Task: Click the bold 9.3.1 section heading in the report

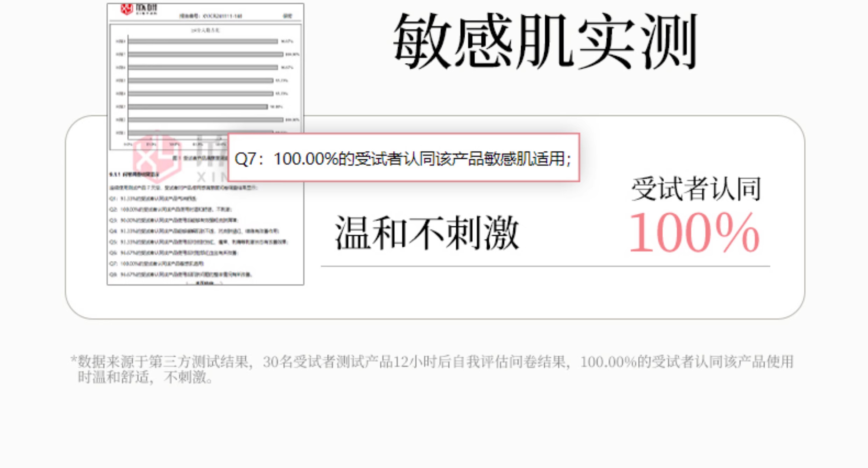Action: [x=134, y=174]
